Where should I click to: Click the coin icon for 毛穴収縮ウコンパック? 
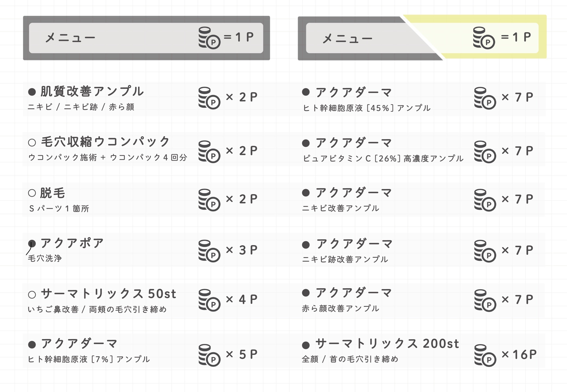coord(209,151)
